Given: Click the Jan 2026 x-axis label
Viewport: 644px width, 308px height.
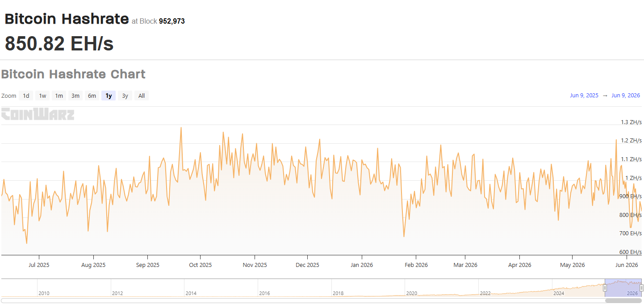Looking at the screenshot, I should coord(362,265).
